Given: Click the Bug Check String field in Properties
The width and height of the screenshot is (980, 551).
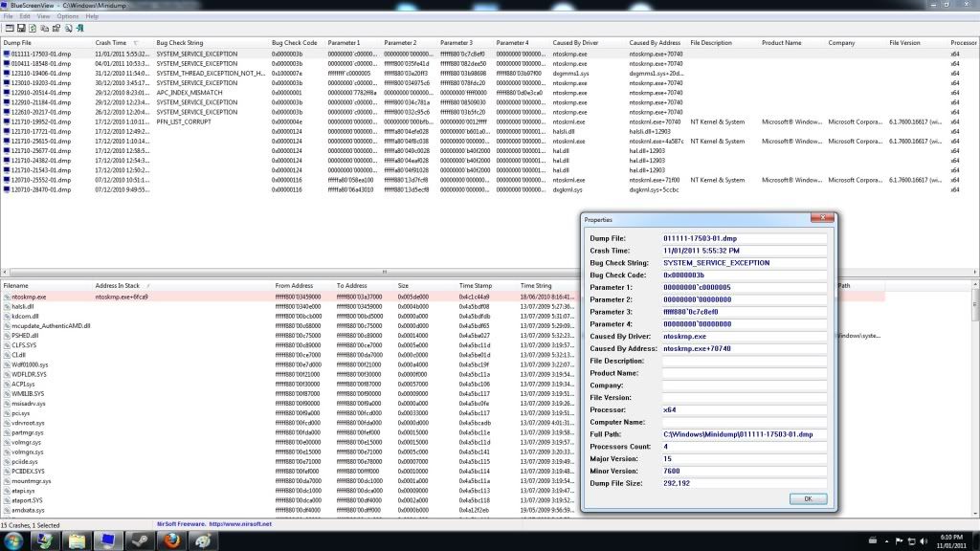Looking at the screenshot, I should pyautogui.click(x=745, y=262).
